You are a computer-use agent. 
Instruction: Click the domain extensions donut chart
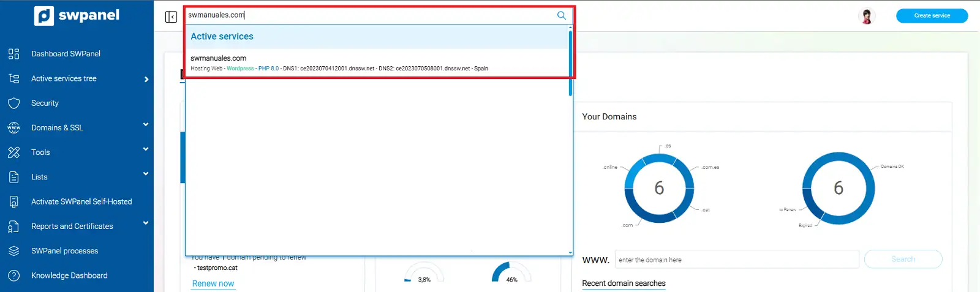click(659, 187)
